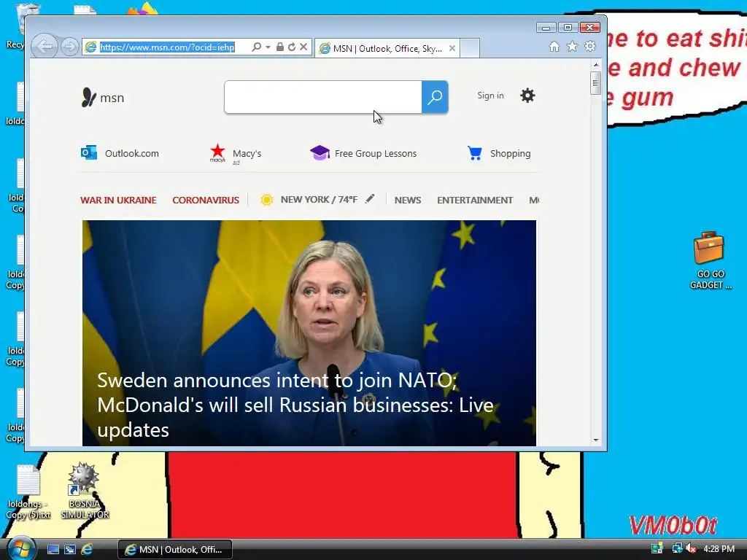Click the taskbar clock 4:28 PM
Screen dimensions: 747x560
[719, 548]
